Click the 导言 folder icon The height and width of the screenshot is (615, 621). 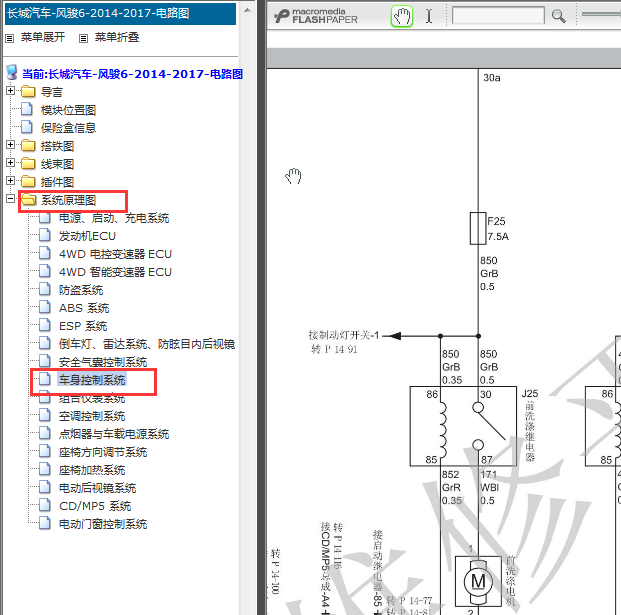(28, 91)
